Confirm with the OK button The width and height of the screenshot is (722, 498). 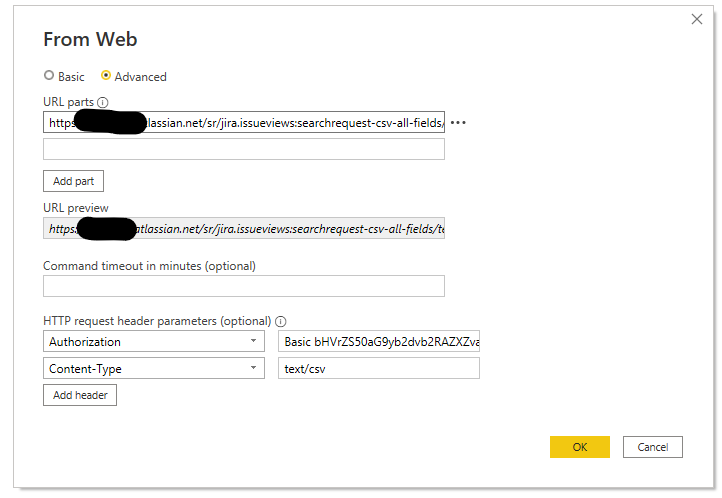[580, 447]
